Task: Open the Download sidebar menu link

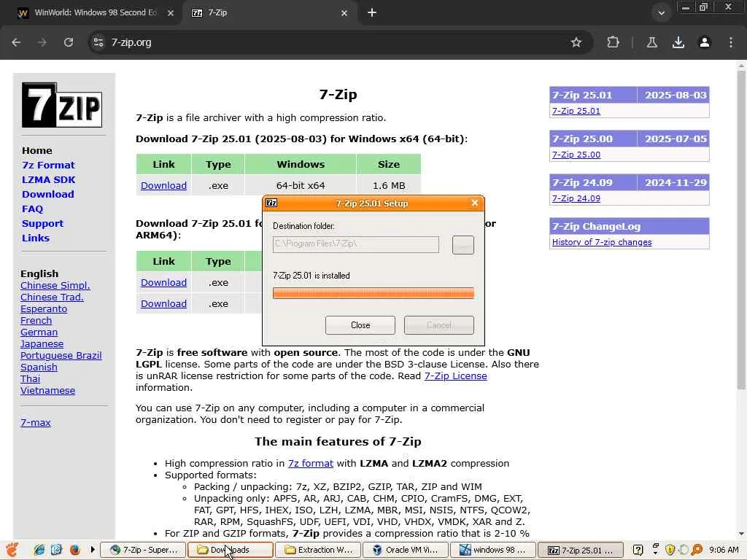Action: (47, 194)
